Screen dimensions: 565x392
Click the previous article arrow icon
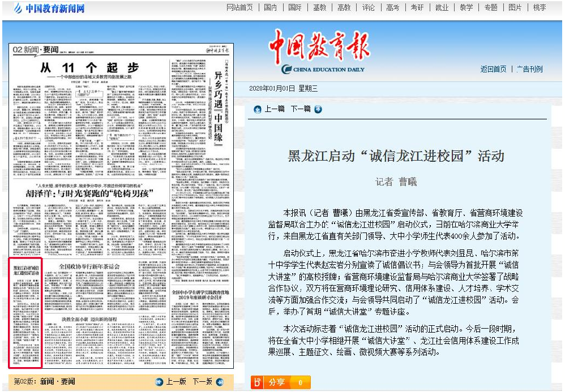tap(258, 109)
